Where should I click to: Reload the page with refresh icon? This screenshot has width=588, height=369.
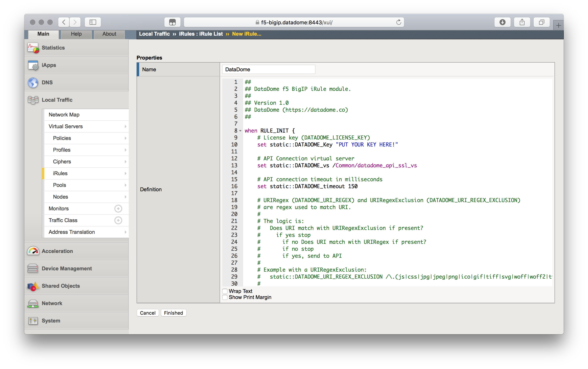point(399,22)
